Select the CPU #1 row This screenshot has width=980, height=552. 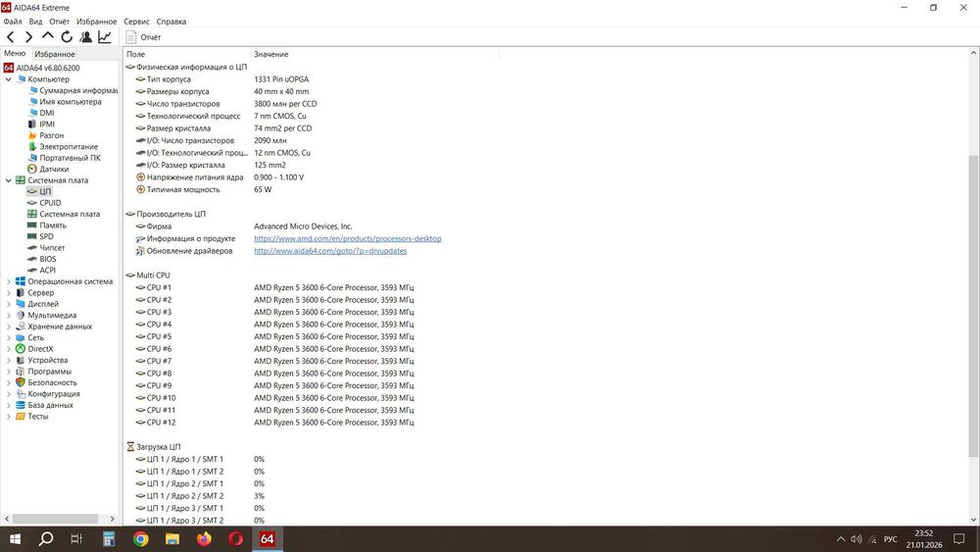pyautogui.click(x=275, y=287)
